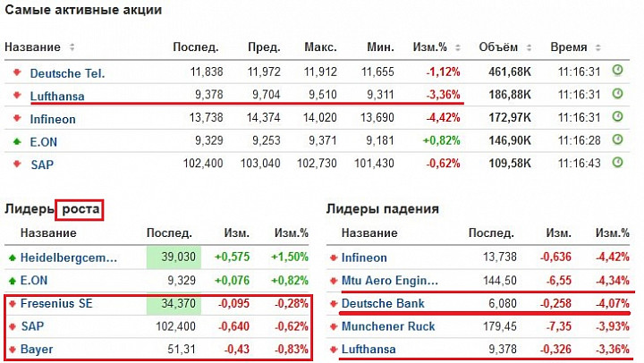Click green up arrow beside Heidelbergcem
Image resolution: width=644 pixels, height=363 pixels.
pos(13,257)
